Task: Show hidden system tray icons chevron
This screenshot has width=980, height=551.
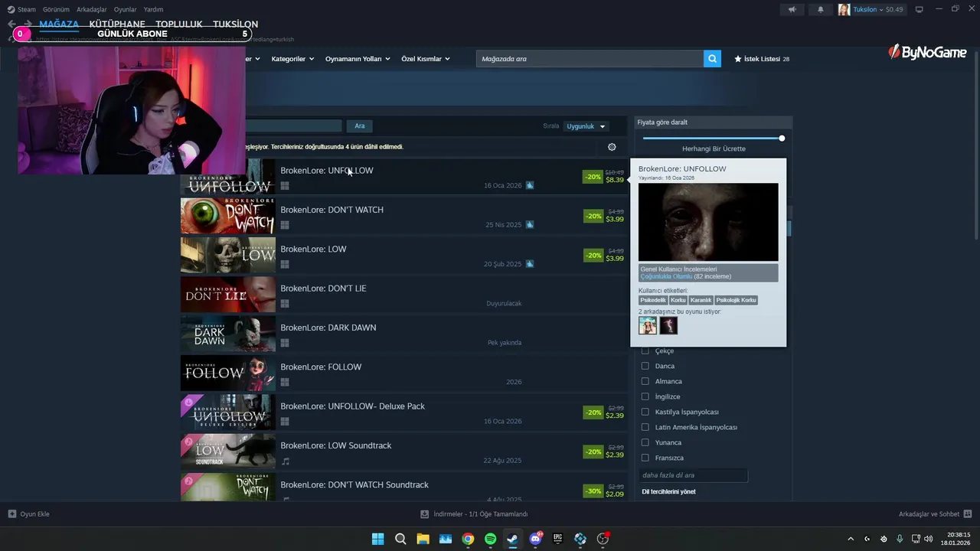Action: 850,539
